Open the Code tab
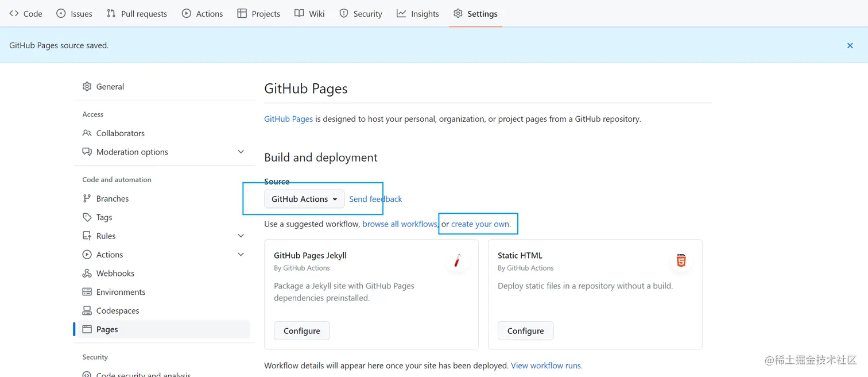868x377 pixels. click(x=26, y=14)
